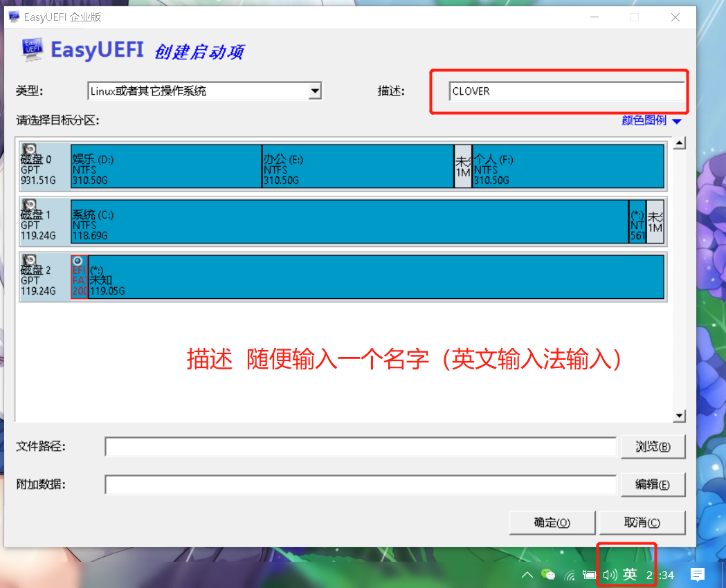Open the notification action center icon
Screen dimensions: 726x588
coord(698,574)
